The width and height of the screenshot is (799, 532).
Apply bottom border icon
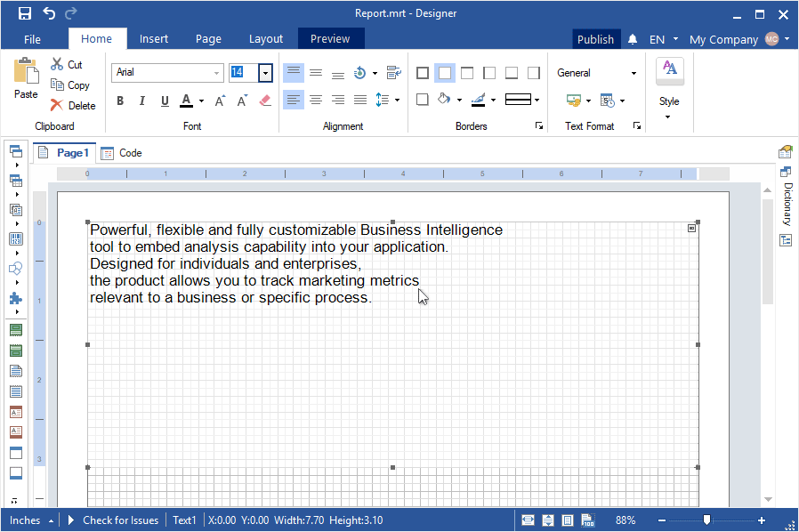pos(512,73)
